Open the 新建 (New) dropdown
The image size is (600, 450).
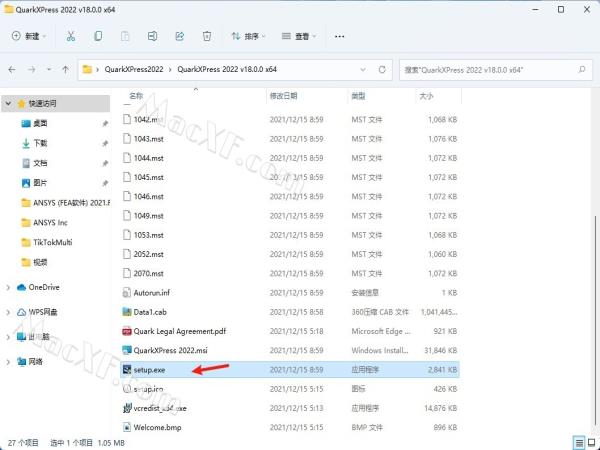pos(28,36)
